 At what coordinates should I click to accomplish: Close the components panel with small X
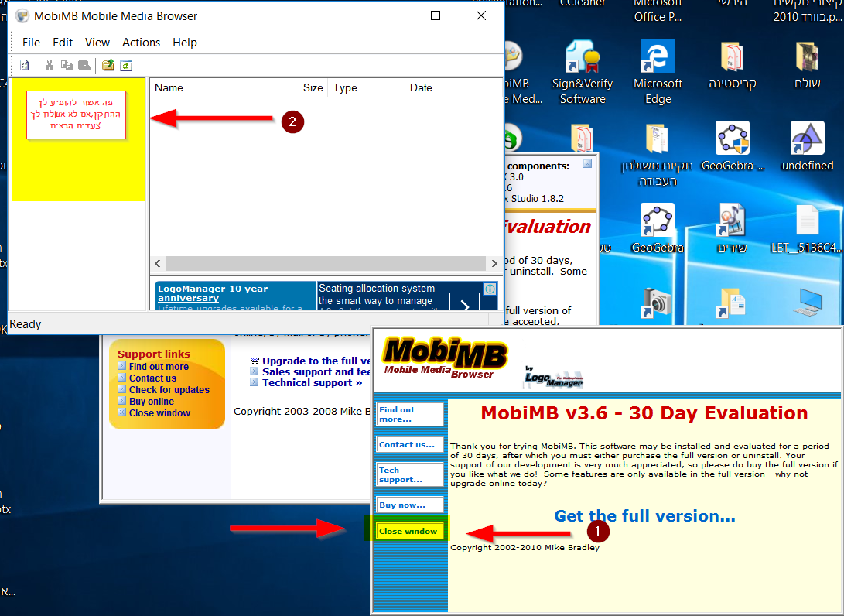point(588,164)
